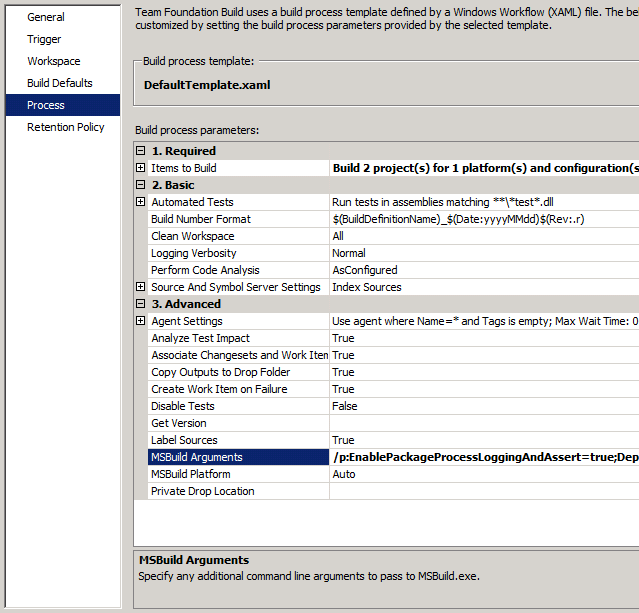The height and width of the screenshot is (613, 639).
Task: Expand the Automated Tests row
Action: [x=141, y=202]
